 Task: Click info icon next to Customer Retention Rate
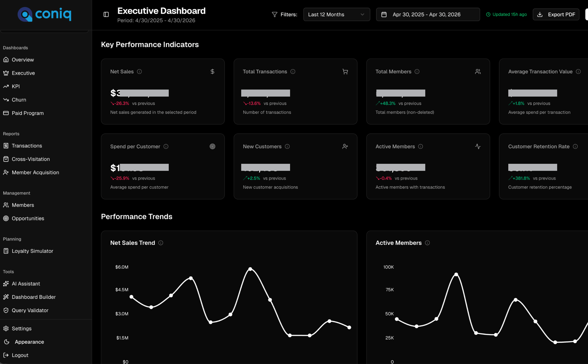575,146
